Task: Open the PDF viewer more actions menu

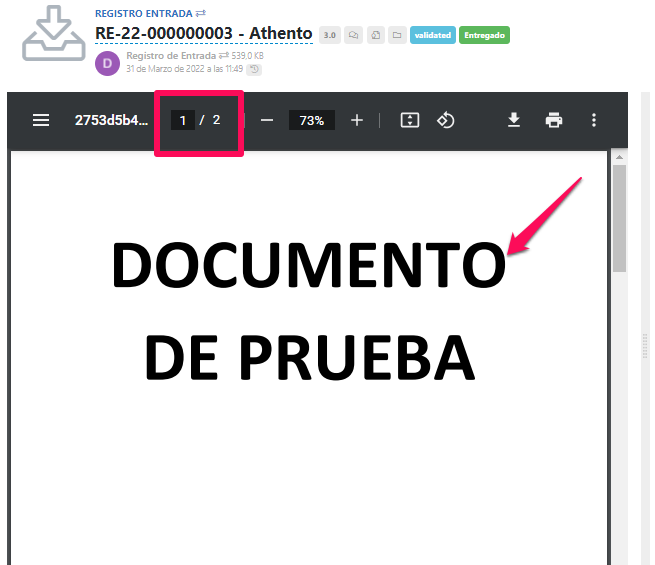Action: tap(594, 120)
